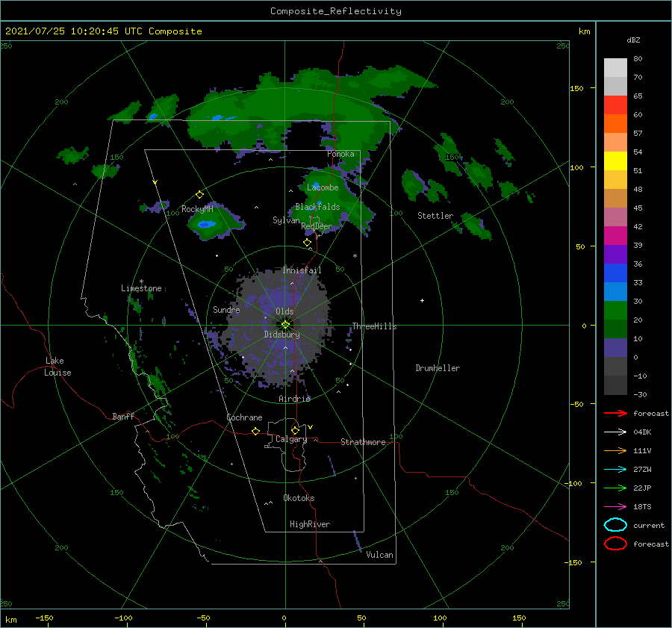Select the Vulcan label
672x628 pixels.
click(x=379, y=555)
